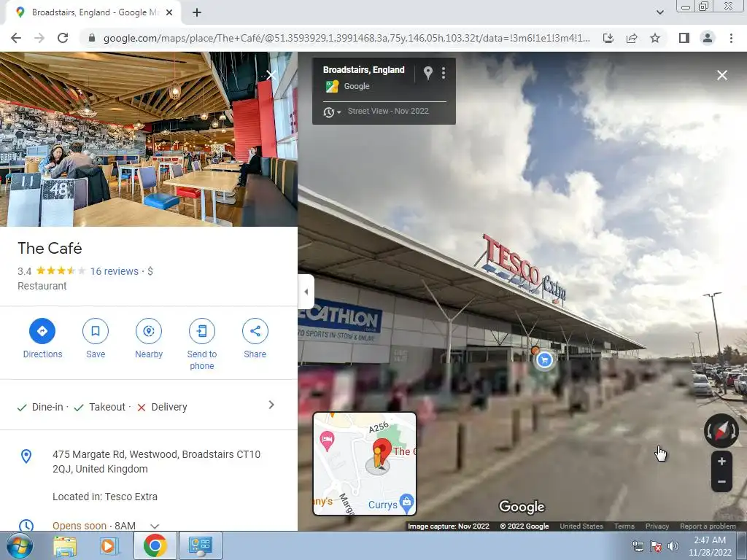Open media player in taskbar
Screen dimensions: 747x560
click(x=108, y=545)
